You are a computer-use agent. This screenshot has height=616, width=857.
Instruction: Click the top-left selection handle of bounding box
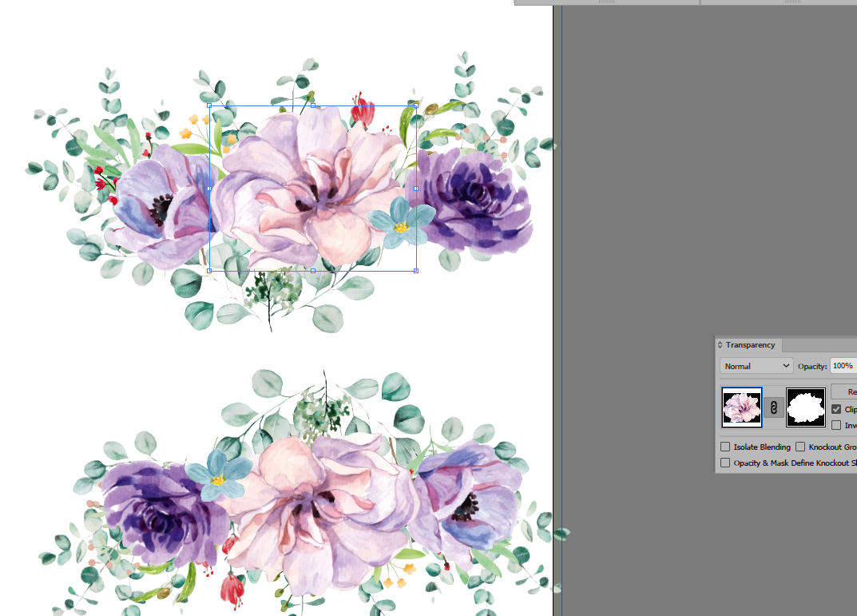(209, 105)
